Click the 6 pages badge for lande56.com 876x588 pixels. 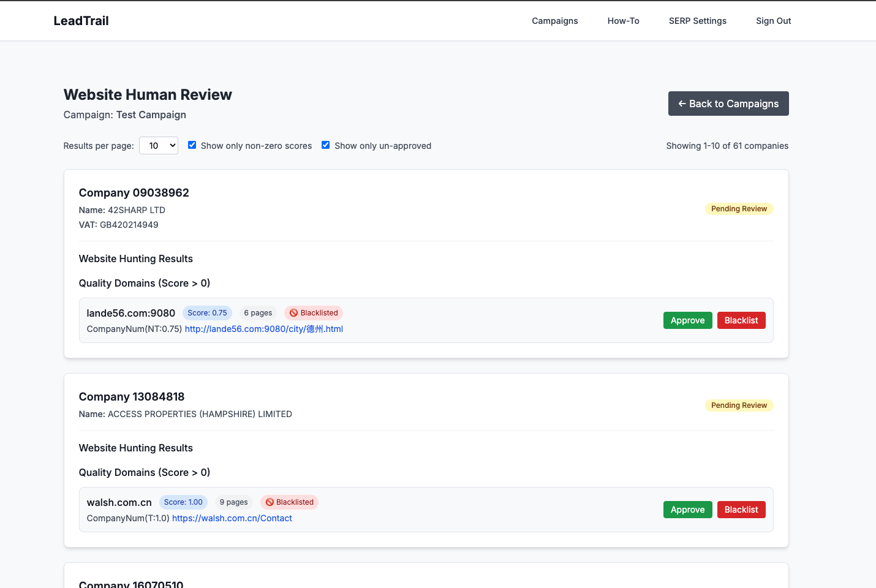coord(258,312)
